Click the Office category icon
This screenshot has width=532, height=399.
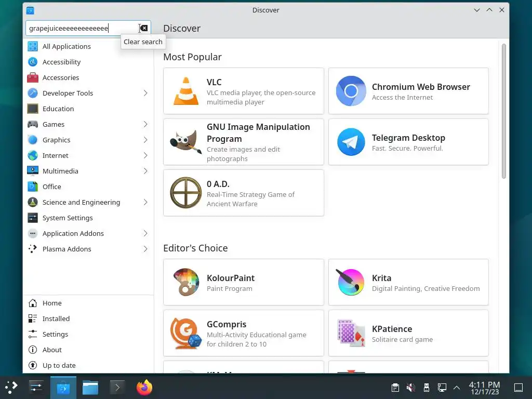point(33,187)
